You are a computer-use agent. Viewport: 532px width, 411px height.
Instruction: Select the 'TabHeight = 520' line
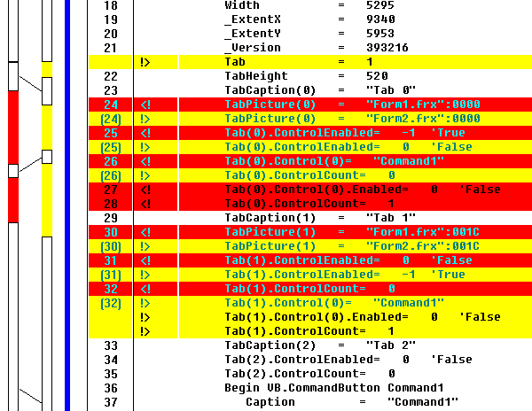pos(306,76)
